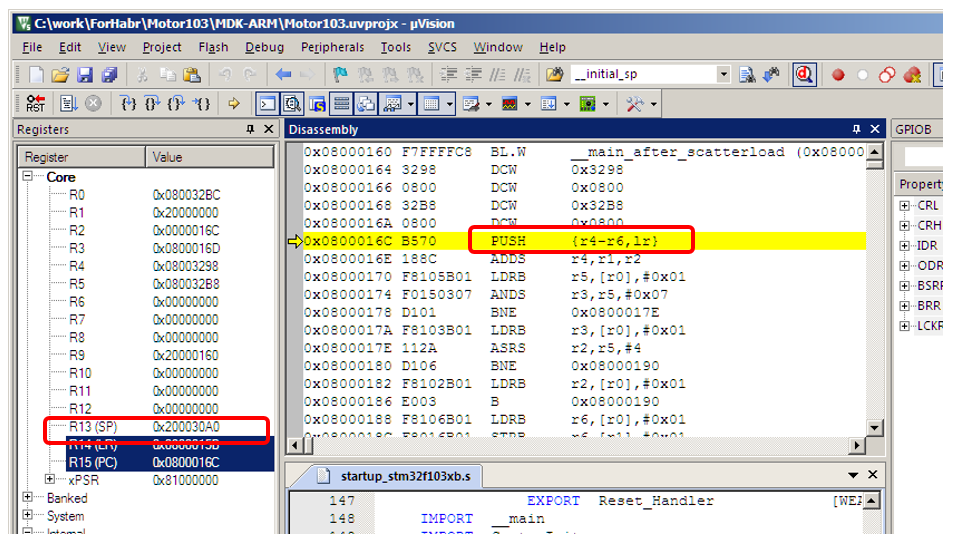The image size is (957, 544).
Task: Open the Flash menu
Action: click(213, 47)
